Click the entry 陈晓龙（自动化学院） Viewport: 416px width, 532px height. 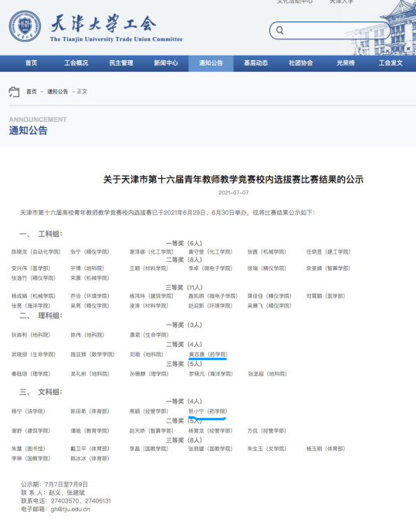[x=36, y=252]
